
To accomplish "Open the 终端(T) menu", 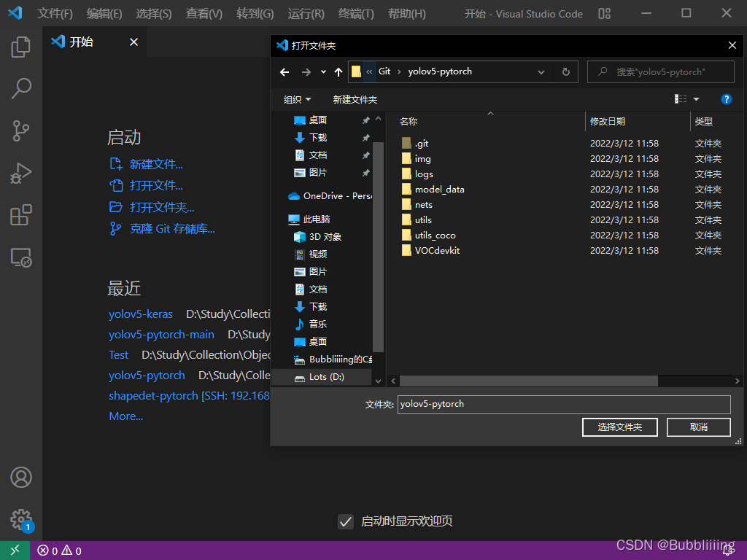I will [356, 13].
